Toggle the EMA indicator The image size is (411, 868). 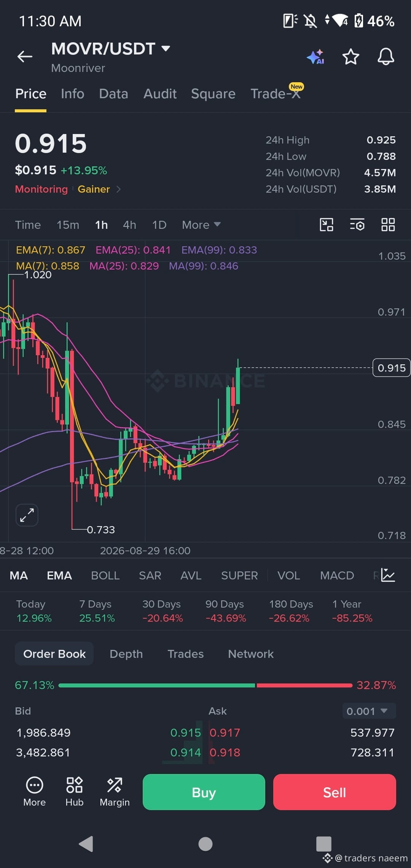pyautogui.click(x=59, y=575)
